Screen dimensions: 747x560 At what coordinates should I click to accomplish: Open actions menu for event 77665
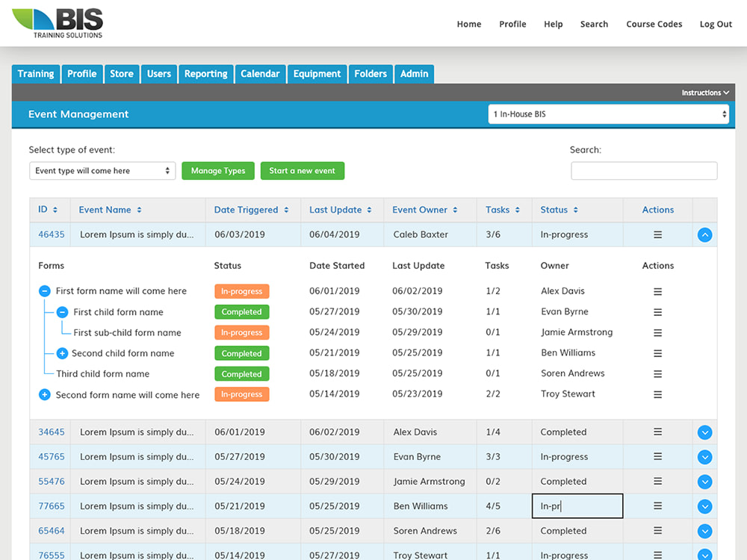tap(657, 506)
